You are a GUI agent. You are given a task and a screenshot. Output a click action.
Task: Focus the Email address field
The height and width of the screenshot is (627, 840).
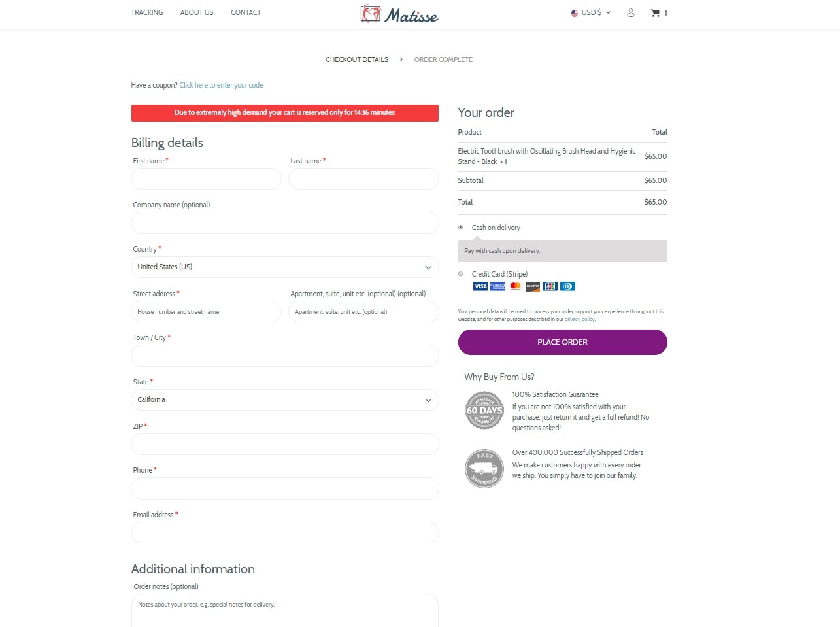(284, 533)
